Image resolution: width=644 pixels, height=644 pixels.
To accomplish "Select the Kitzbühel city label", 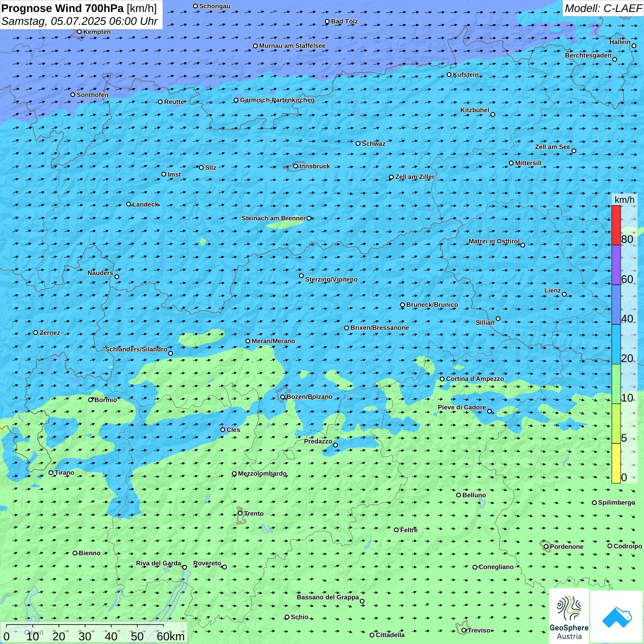I will pyautogui.click(x=475, y=110).
